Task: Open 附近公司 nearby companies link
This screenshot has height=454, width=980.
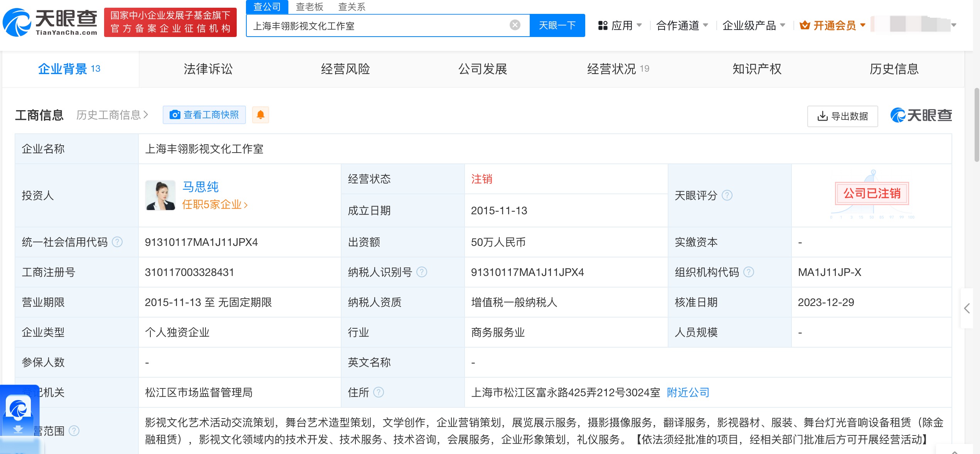Action: click(x=688, y=392)
